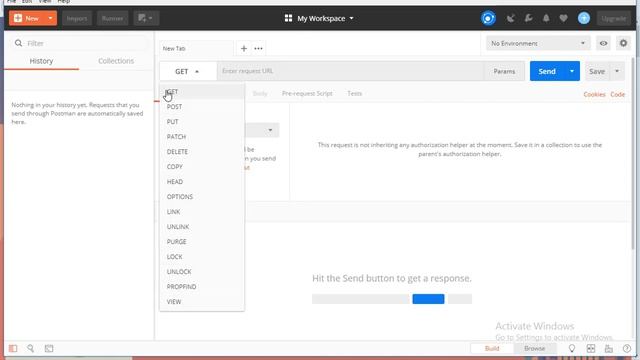Pick PURGE from method list
The width and height of the screenshot is (640, 360).
pyautogui.click(x=202, y=242)
